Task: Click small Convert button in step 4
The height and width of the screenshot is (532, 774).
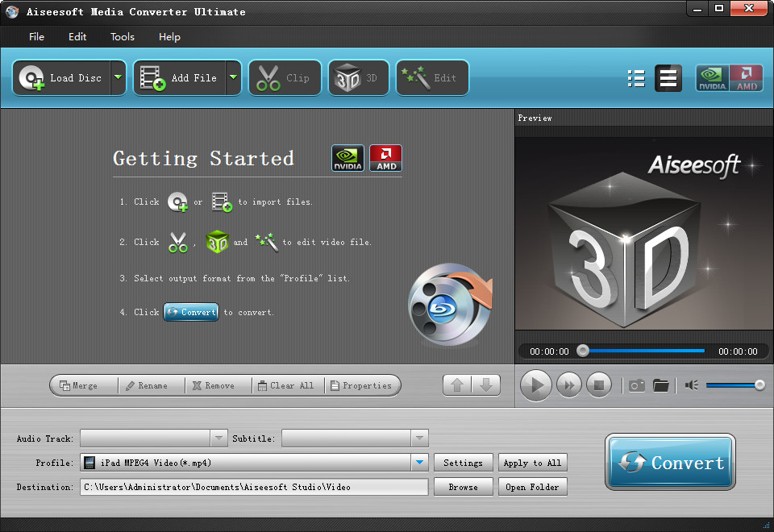Action: pyautogui.click(x=191, y=312)
